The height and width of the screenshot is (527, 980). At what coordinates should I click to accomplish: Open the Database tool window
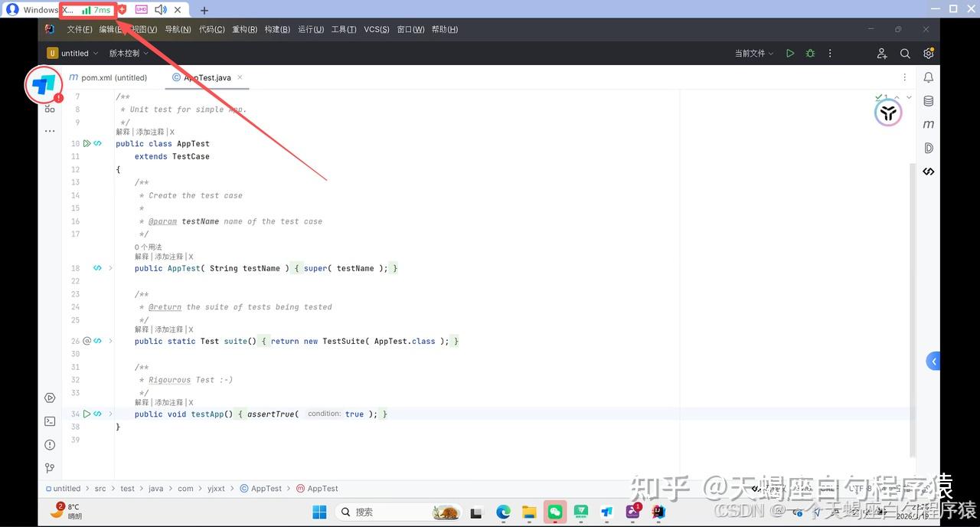coord(929,101)
